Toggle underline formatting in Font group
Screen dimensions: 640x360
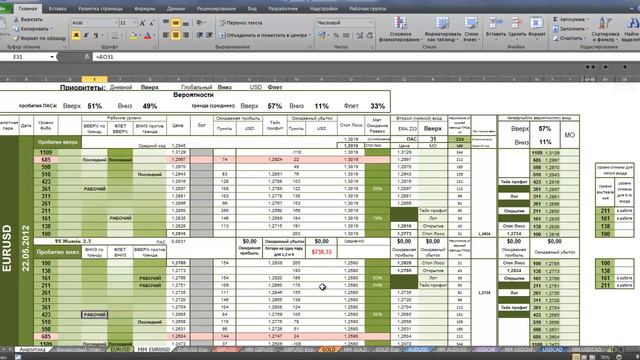click(x=96, y=36)
